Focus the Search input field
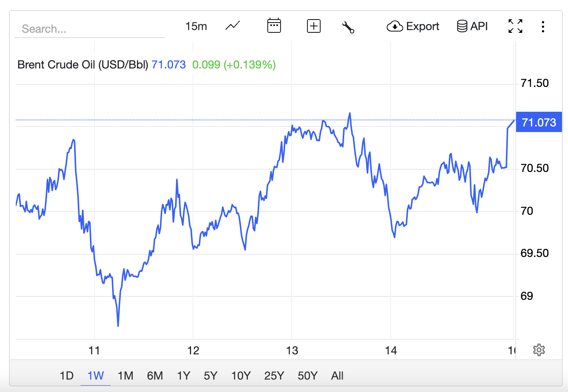Image resolution: width=568 pixels, height=392 pixels. click(x=90, y=29)
